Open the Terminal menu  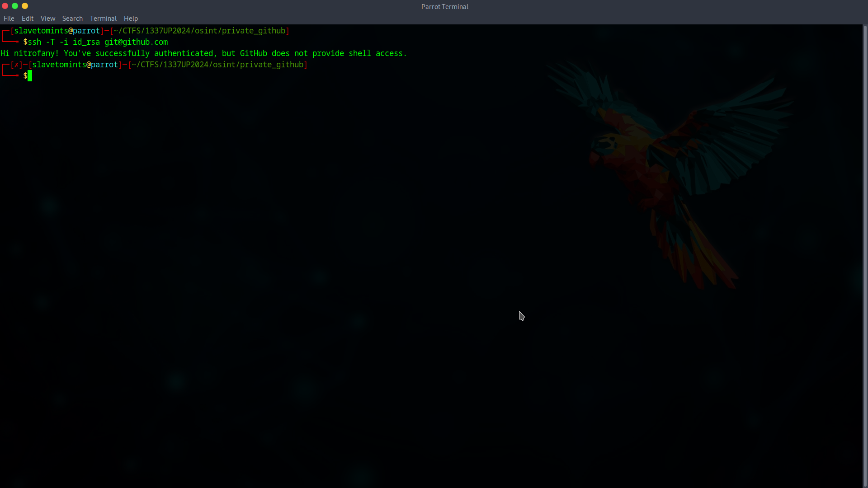103,19
